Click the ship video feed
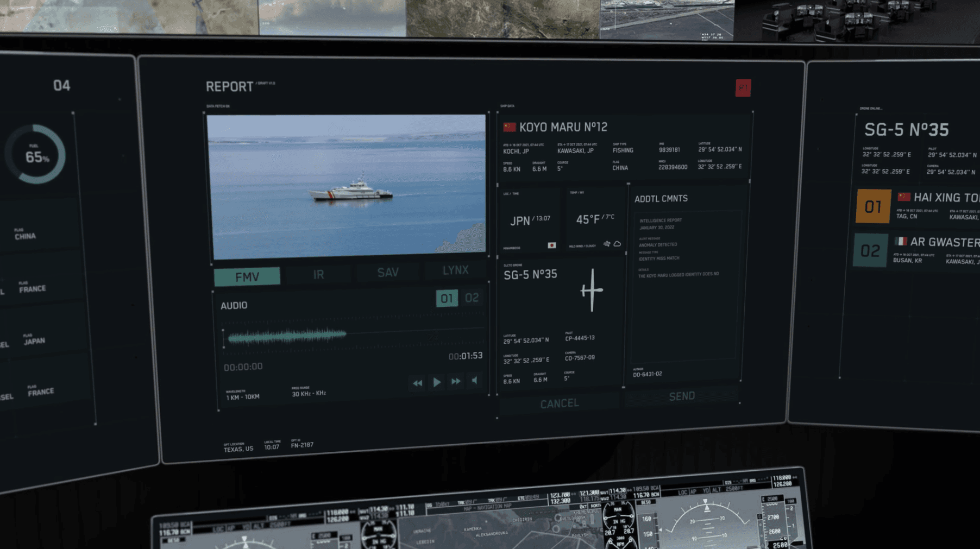980x549 pixels. [x=346, y=186]
